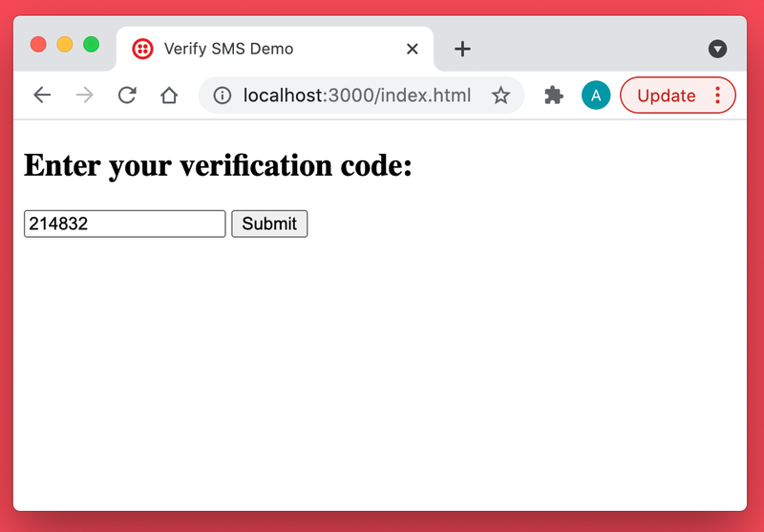
Task: Bookmark this page with the star
Action: pos(500,96)
